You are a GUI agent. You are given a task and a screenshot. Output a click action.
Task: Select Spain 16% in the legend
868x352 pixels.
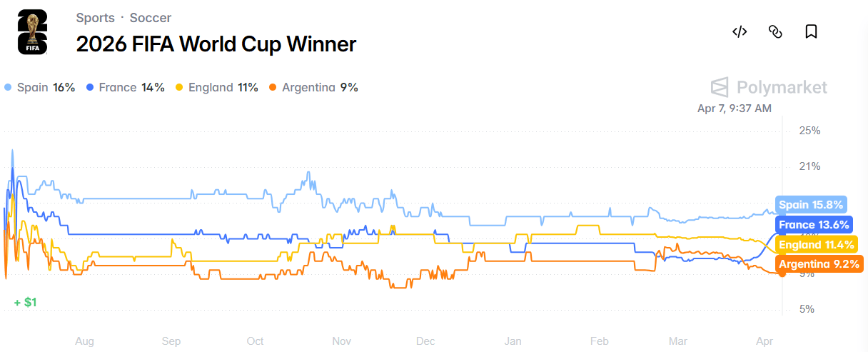coord(39,88)
